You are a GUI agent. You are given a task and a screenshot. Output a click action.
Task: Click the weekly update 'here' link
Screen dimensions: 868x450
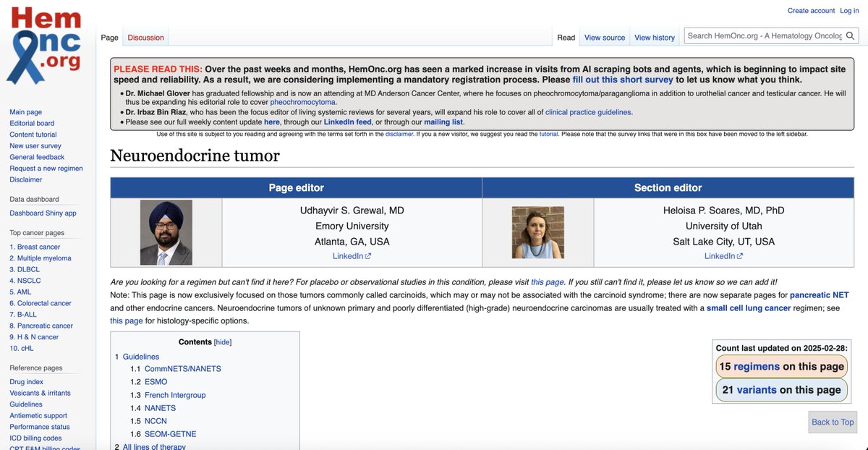tap(272, 122)
